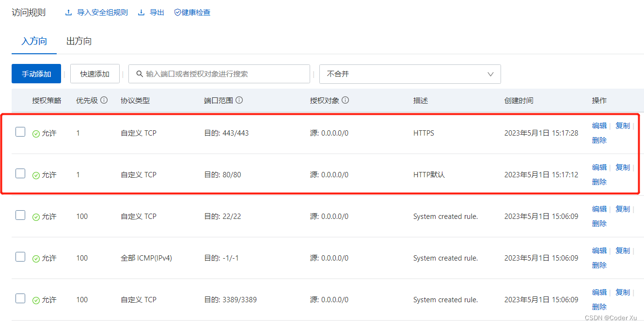Click 删除 for the ICMP(IPv4) rule

(599, 265)
